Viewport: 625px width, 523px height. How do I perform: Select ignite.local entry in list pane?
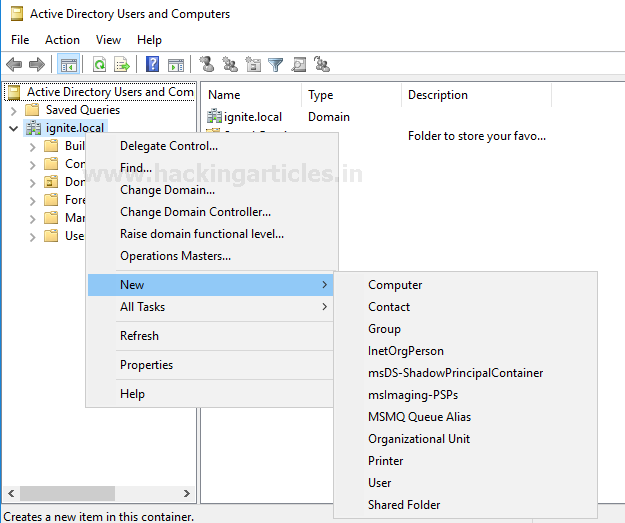[252, 117]
